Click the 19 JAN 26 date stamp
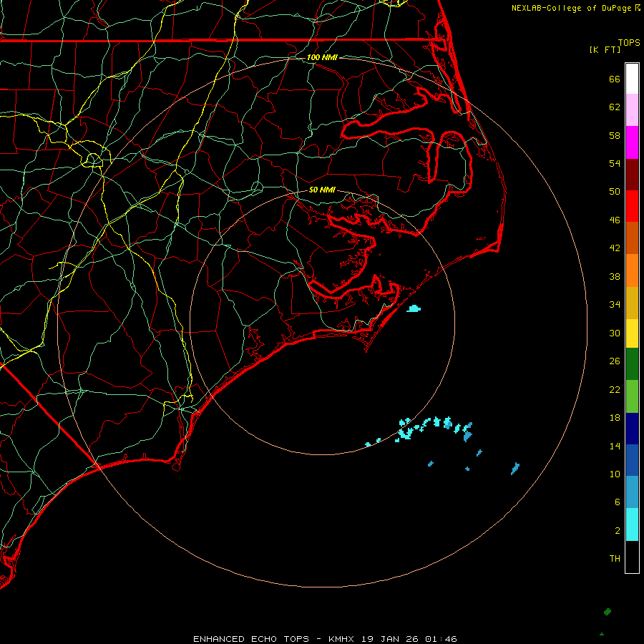Screen dimensions: 644x644 click(x=391, y=639)
